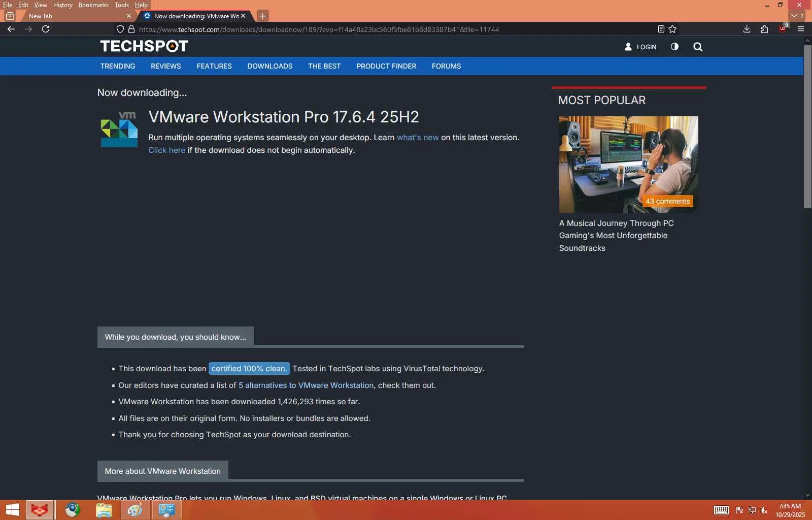Click the "MOST POPULAR" sidebar heading

[602, 100]
